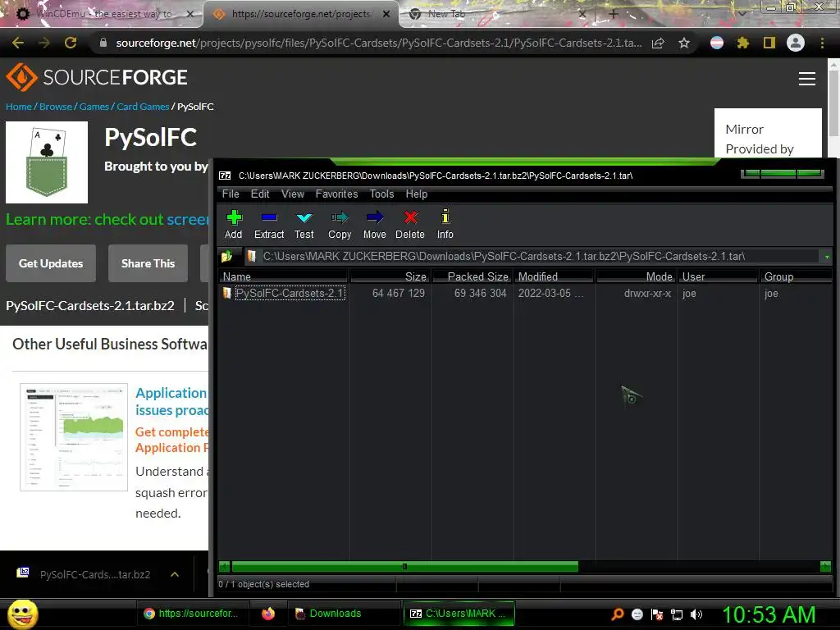Viewport: 840px width, 630px height.
Task: Select the PySolFC-Cardsets-2.1 folder row
Action: click(290, 293)
